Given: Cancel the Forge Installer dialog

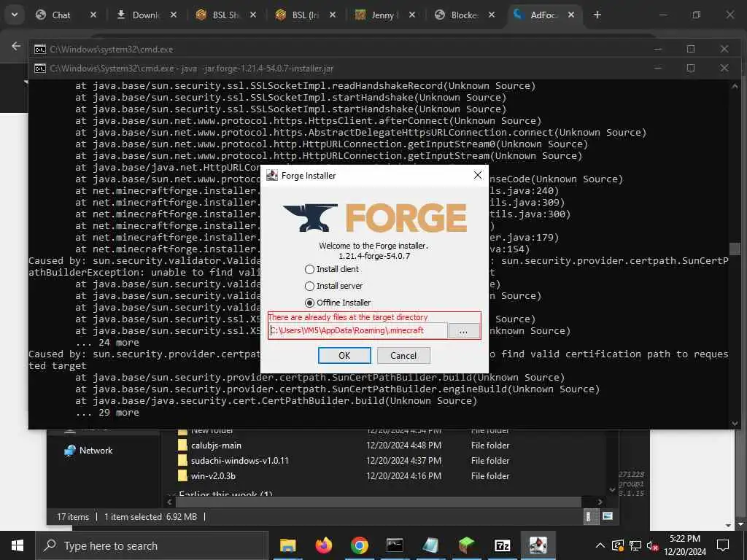Looking at the screenshot, I should pyautogui.click(x=403, y=356).
